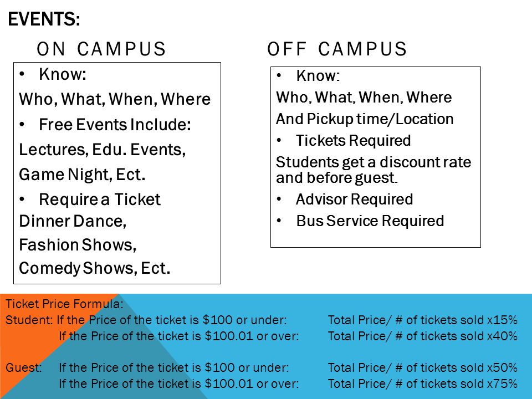This screenshot has width=532, height=399.
Task: Click Comedy Shows, Ect. line
Action: 94,268
